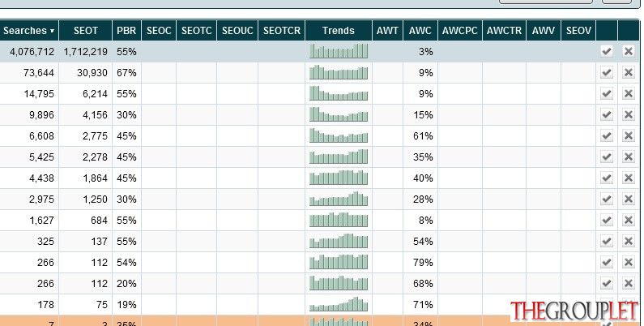Click the AWCPC column header
Image resolution: width=644 pixels, height=326 pixels.
(460, 31)
